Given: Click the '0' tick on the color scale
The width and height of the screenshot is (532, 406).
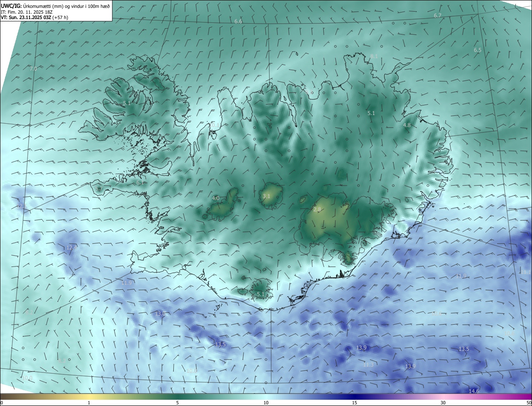Looking at the screenshot, I should pyautogui.click(x=2, y=403).
